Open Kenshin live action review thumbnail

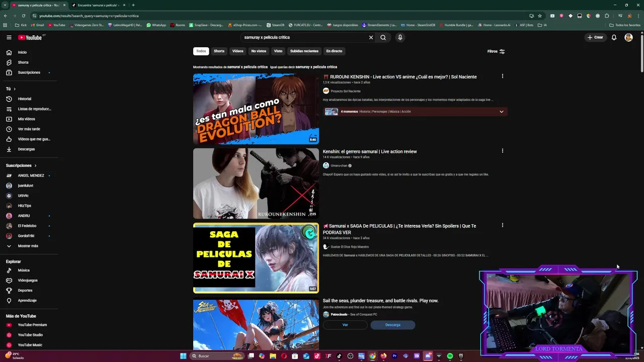point(256,184)
